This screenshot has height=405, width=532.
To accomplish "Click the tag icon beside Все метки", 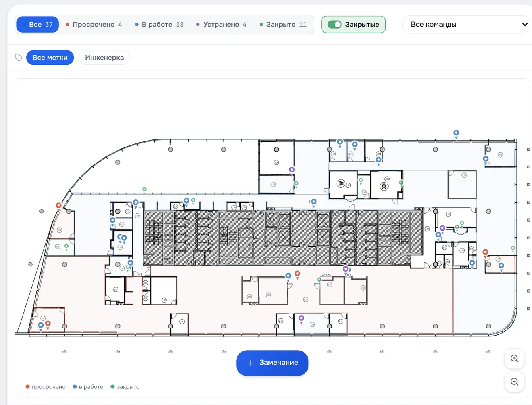I will 19,58.
